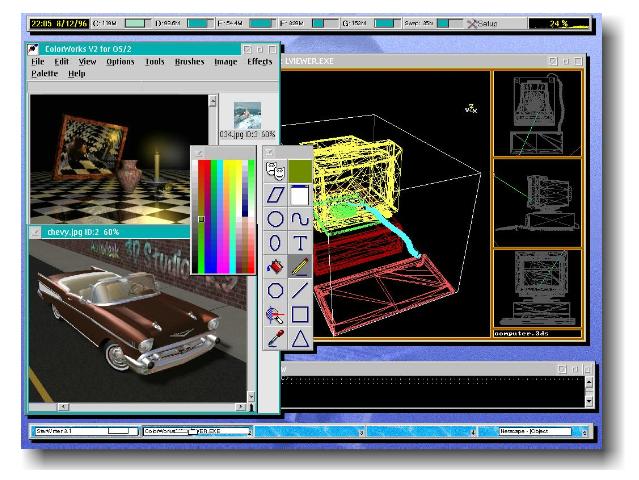Click the theater masks icon
Viewport: 639px width, 480px height.
tap(275, 170)
